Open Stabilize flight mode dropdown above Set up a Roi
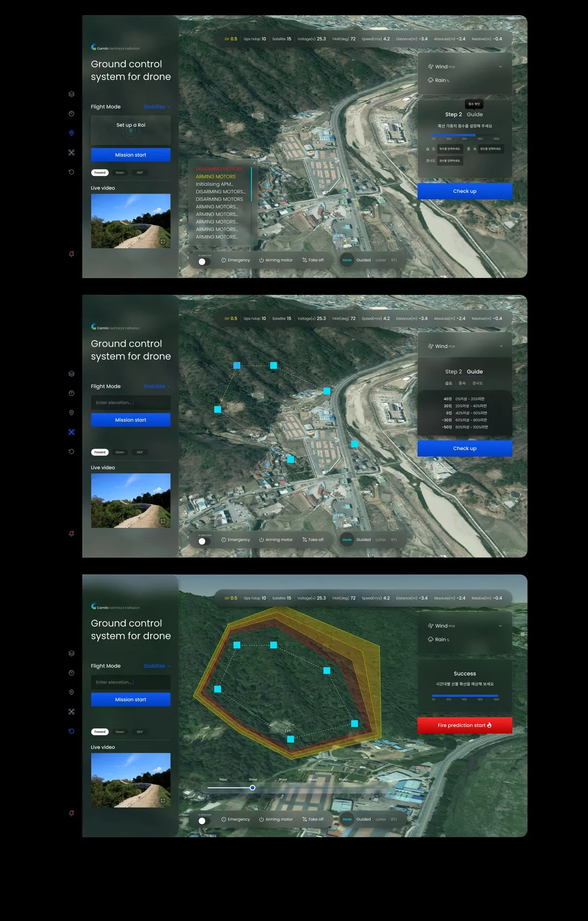Viewport: 588px width, 921px height. [x=157, y=107]
